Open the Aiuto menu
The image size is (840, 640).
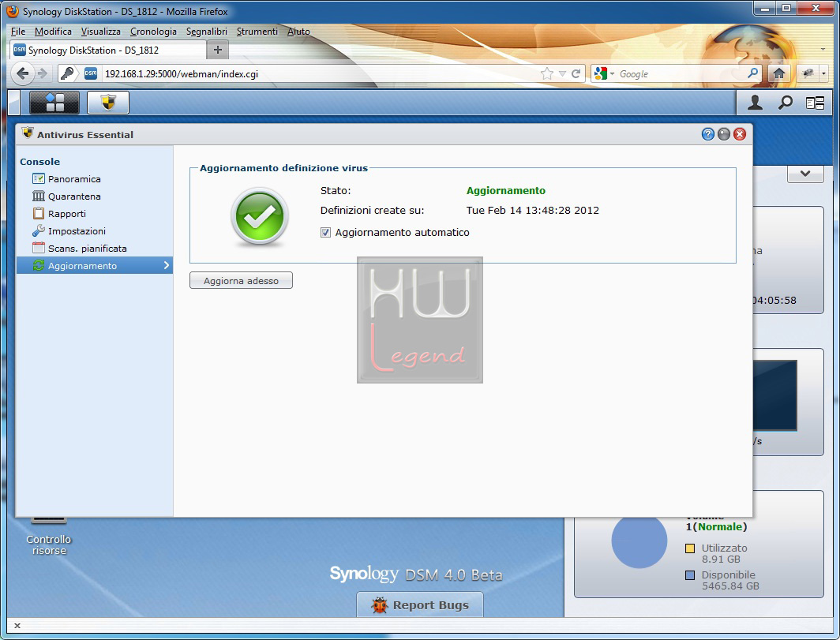pyautogui.click(x=298, y=32)
